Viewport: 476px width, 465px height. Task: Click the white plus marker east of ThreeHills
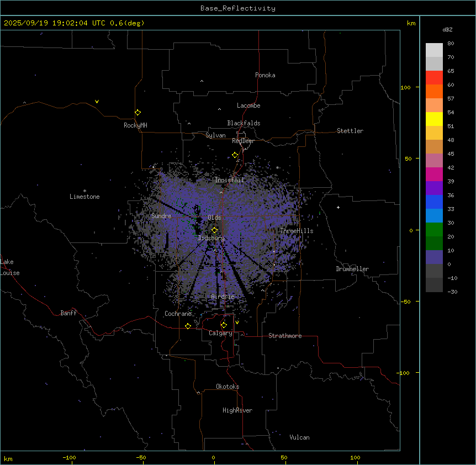pyautogui.click(x=338, y=207)
